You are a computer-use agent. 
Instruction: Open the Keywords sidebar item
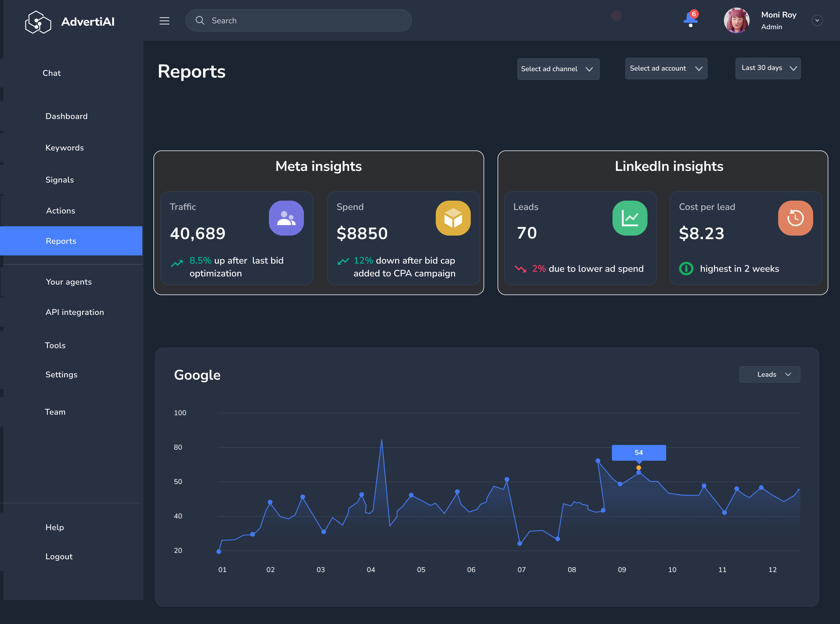pos(65,148)
